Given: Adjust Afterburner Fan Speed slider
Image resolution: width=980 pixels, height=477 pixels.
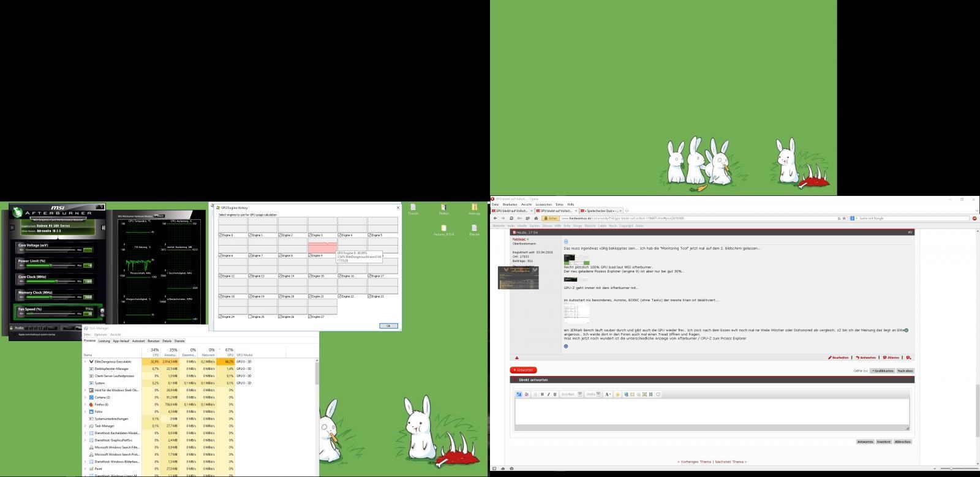Looking at the screenshot, I should (51, 314).
